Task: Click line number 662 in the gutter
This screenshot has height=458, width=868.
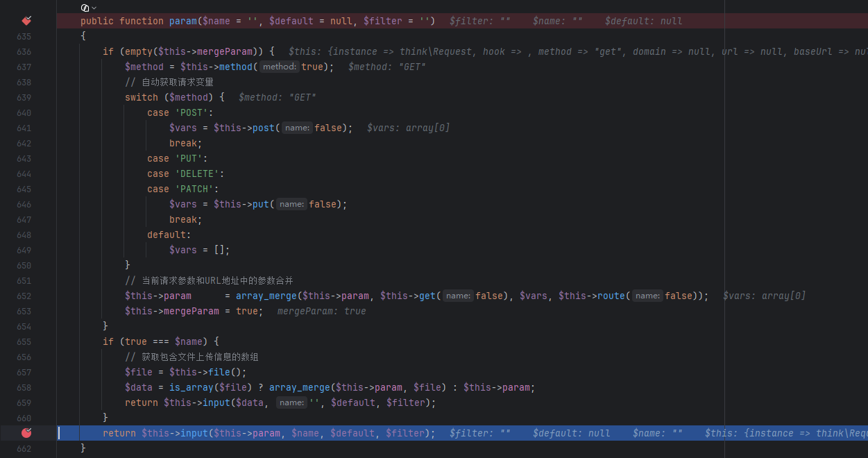Action: tap(24, 448)
